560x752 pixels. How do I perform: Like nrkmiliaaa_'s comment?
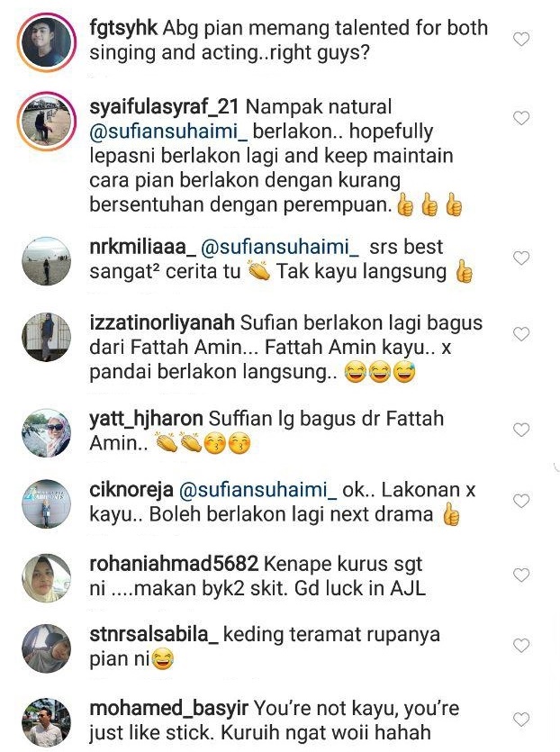click(521, 258)
